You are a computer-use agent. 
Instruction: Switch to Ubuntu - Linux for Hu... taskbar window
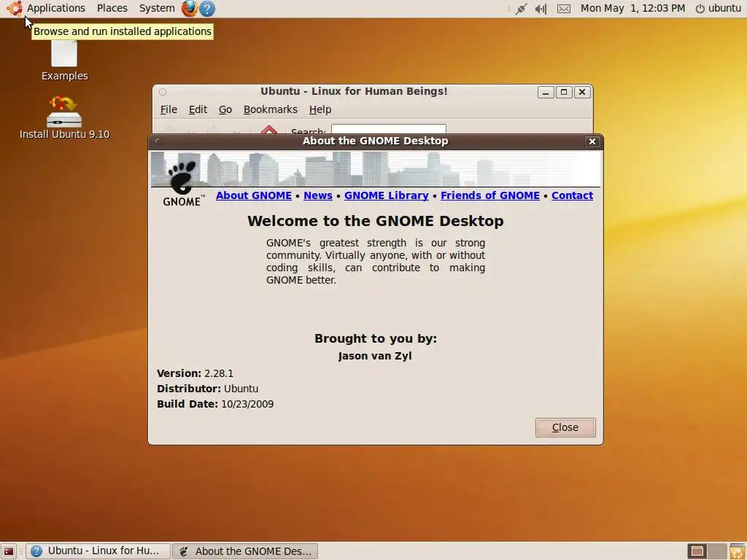pyautogui.click(x=98, y=551)
